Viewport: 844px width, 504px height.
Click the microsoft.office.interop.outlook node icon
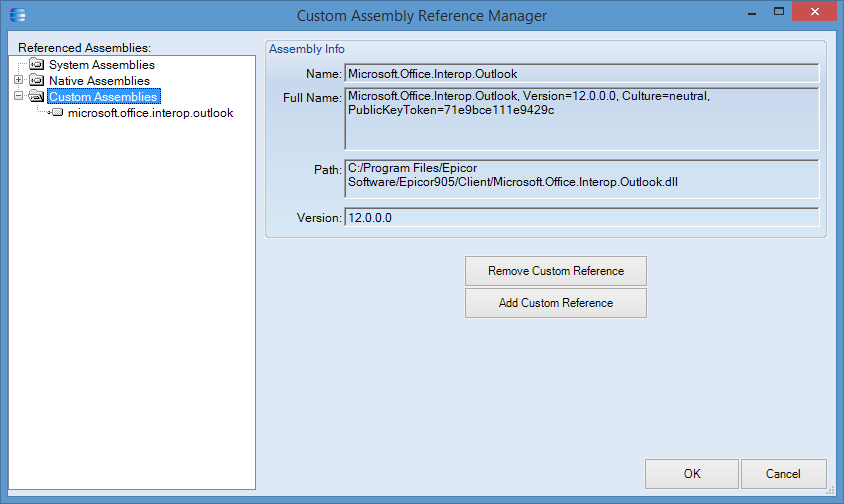tap(58, 113)
